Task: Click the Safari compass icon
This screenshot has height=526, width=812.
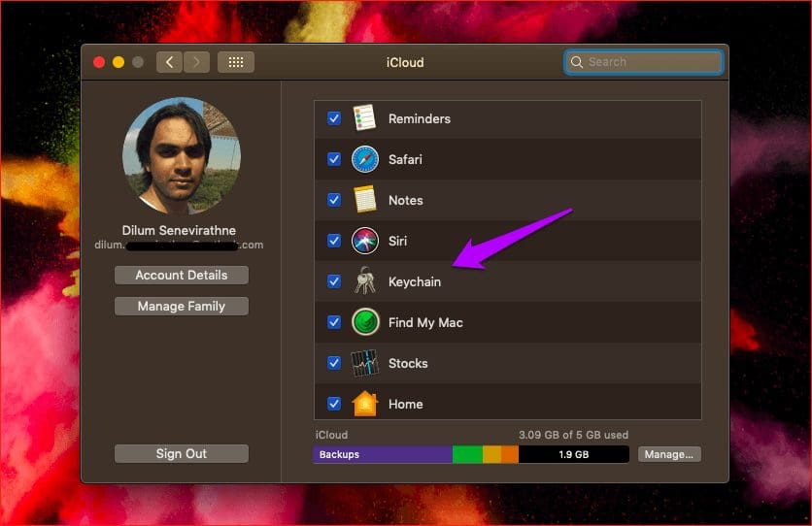Action: pyautogui.click(x=364, y=159)
